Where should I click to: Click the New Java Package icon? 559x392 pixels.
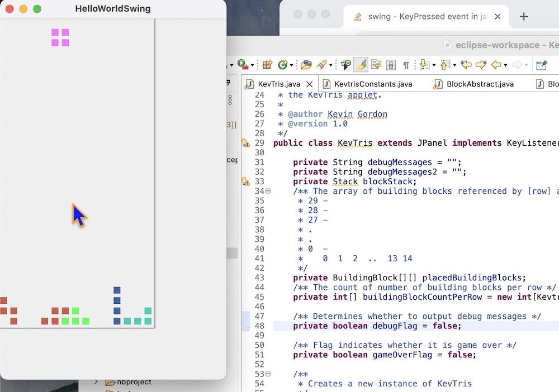[267, 65]
